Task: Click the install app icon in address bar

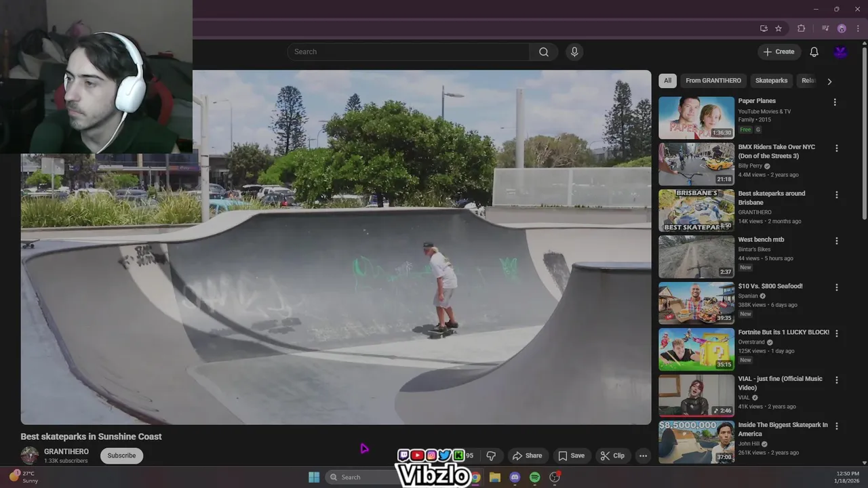Action: tap(764, 28)
